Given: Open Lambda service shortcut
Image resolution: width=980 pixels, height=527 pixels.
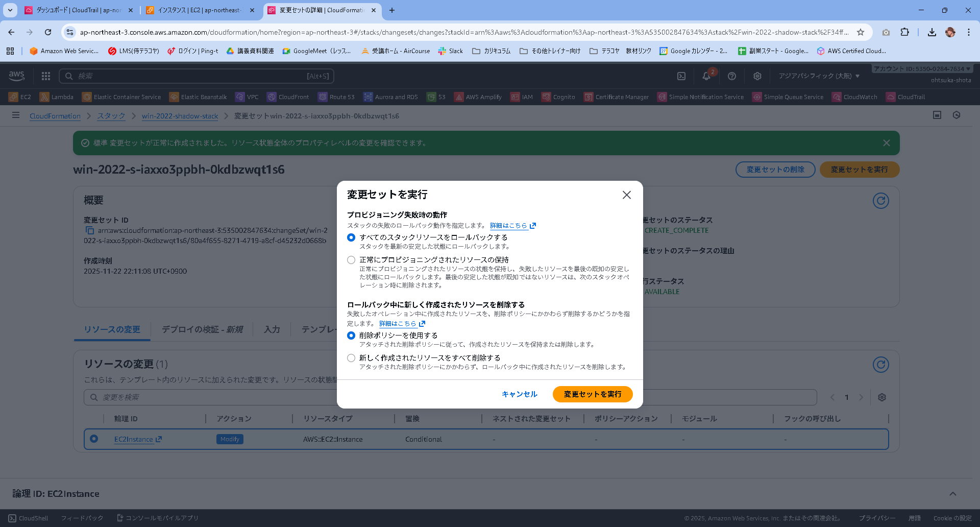Looking at the screenshot, I should pyautogui.click(x=57, y=97).
